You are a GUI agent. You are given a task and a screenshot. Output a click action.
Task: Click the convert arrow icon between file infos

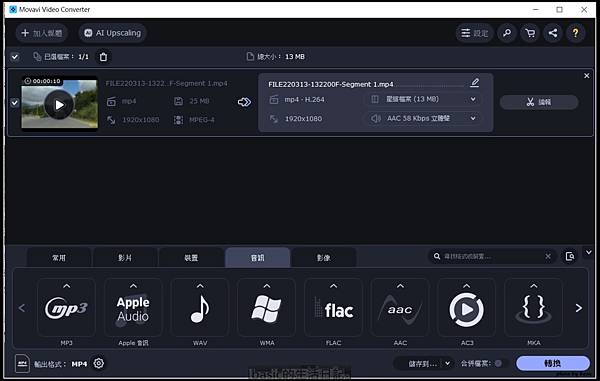[x=244, y=102]
